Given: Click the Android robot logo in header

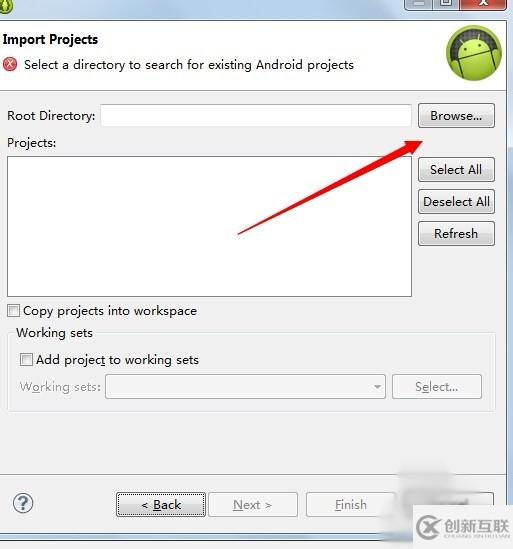Looking at the screenshot, I should pos(474,53).
